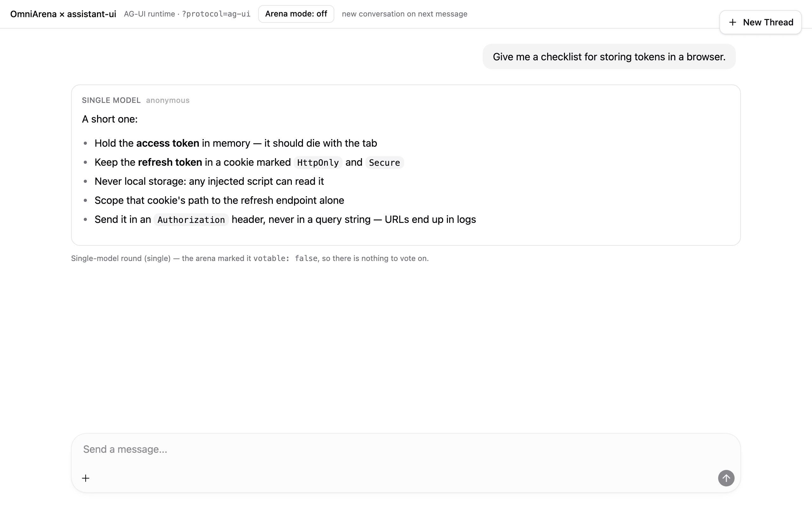The image size is (812, 508).
Task: Toggle the Arena mode: off button
Action: point(296,14)
